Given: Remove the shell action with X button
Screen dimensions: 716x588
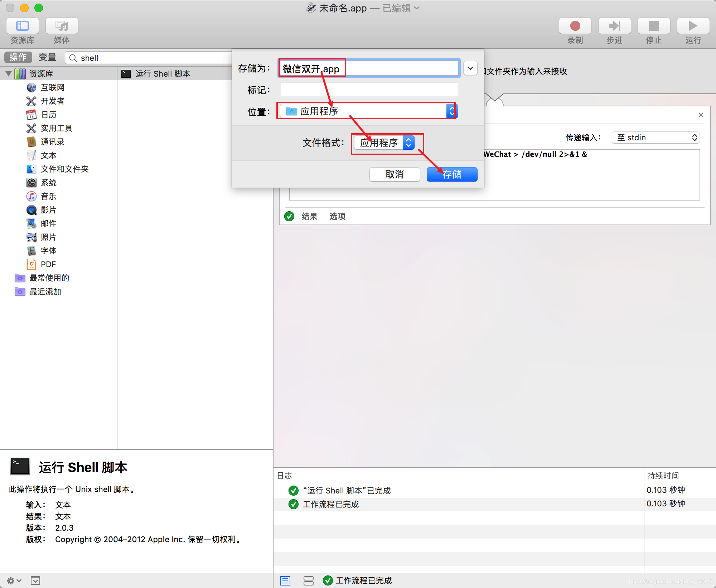Looking at the screenshot, I should (701, 115).
